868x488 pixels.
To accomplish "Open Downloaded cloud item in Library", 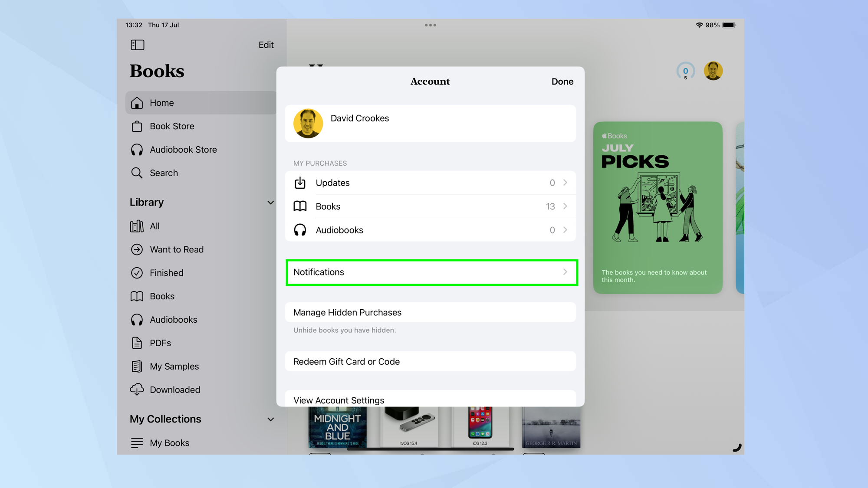I will point(174,390).
